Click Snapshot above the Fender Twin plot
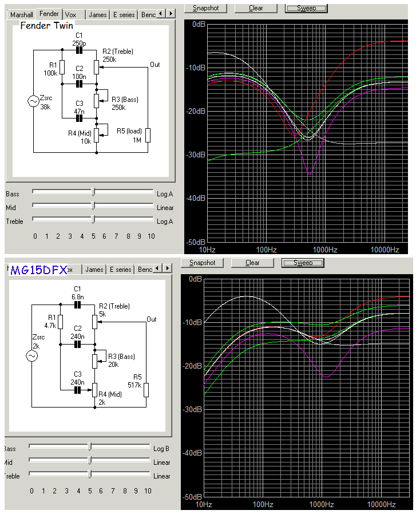Image resolution: width=420 pixels, height=514 pixels. pos(206,8)
